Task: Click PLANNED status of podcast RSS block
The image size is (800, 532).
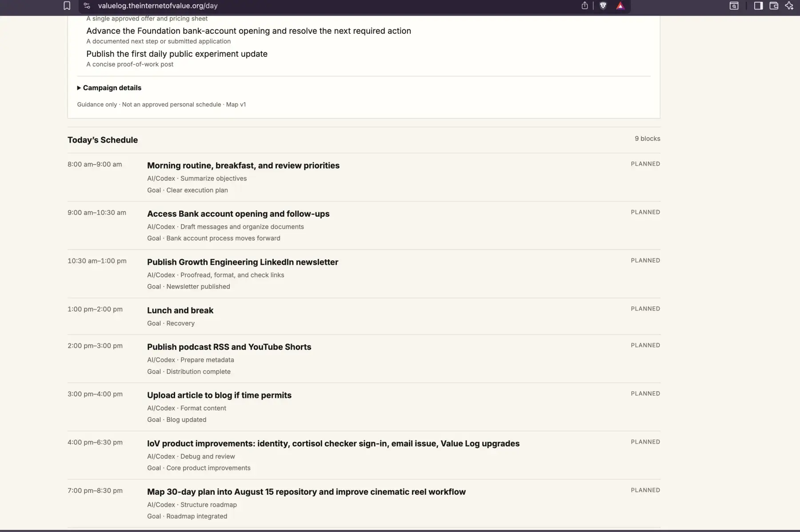Action: [x=645, y=345]
